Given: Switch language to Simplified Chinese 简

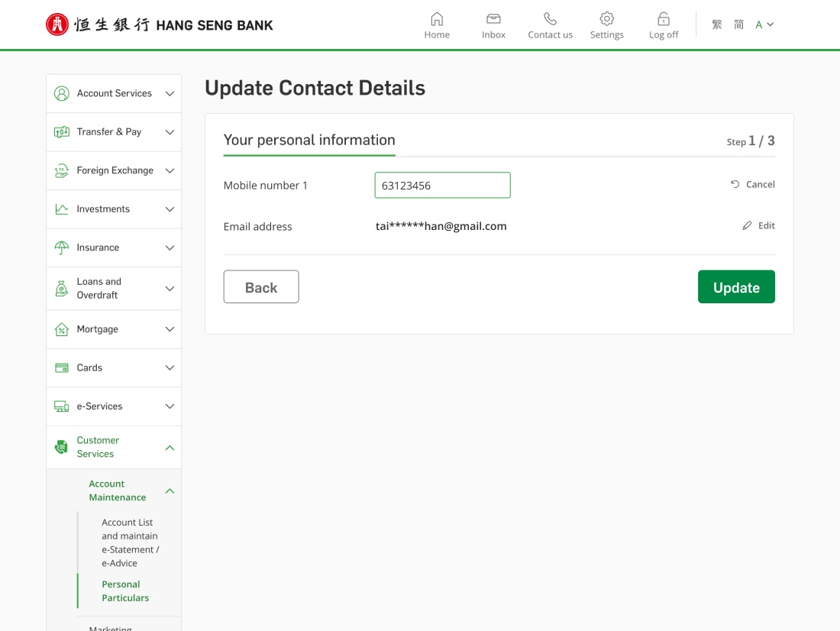Looking at the screenshot, I should click(738, 24).
